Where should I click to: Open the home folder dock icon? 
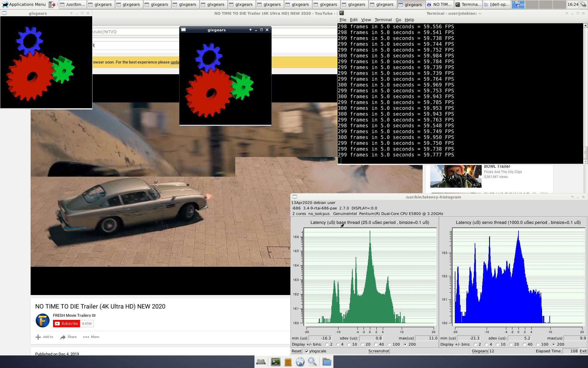pos(327,362)
